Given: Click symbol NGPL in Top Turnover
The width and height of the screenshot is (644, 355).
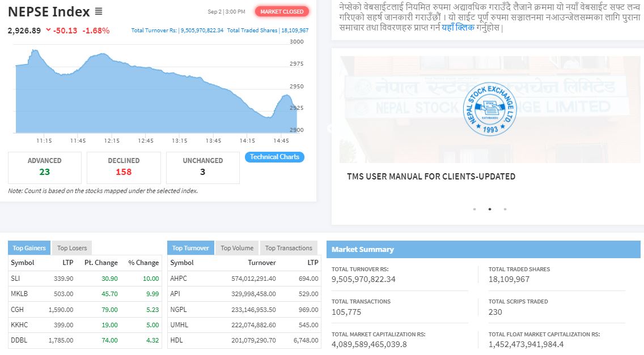Looking at the screenshot, I should pyautogui.click(x=179, y=310).
